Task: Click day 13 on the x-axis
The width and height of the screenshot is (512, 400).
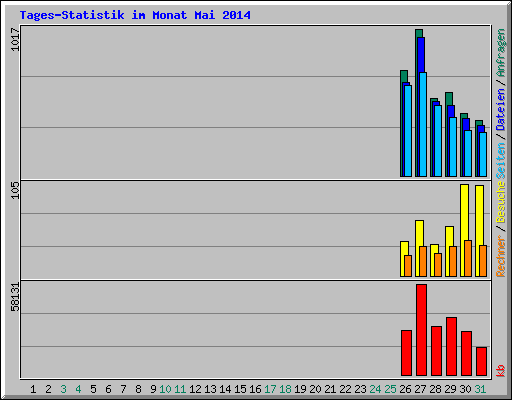Action: (210, 389)
